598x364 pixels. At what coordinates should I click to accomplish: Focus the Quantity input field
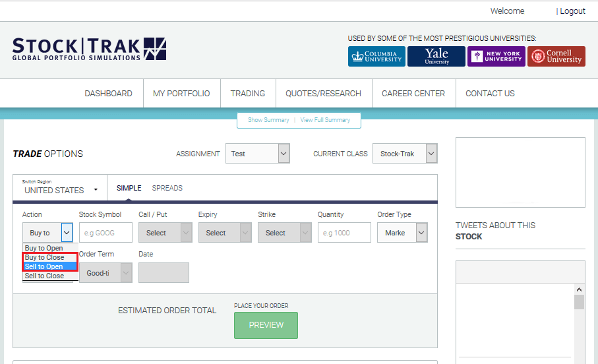click(344, 232)
